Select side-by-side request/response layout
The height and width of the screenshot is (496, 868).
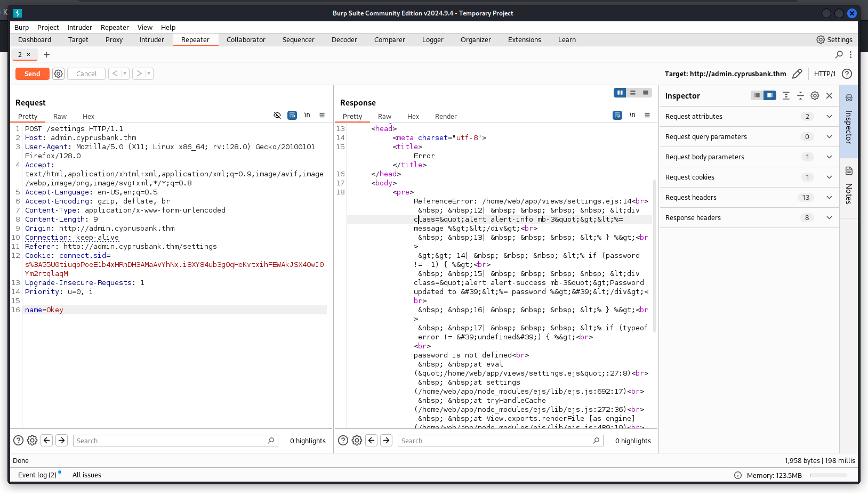(620, 93)
